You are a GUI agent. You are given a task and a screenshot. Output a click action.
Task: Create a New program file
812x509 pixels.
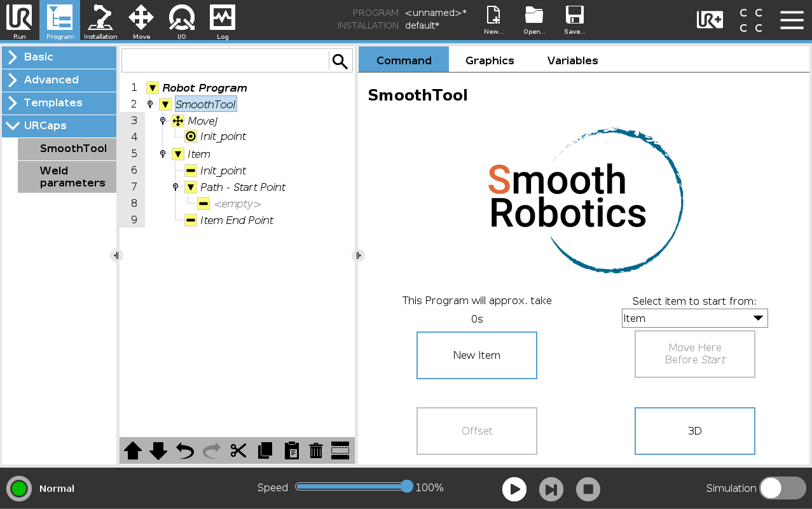[493, 20]
